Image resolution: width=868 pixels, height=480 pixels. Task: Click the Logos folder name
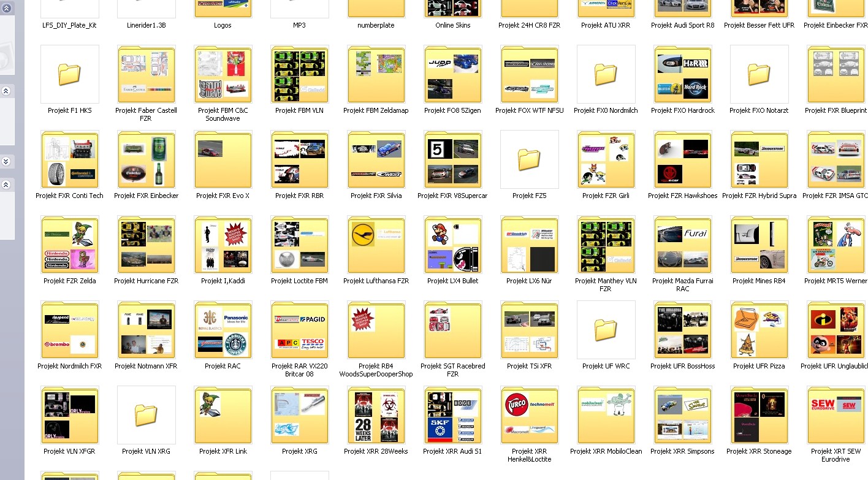223,26
